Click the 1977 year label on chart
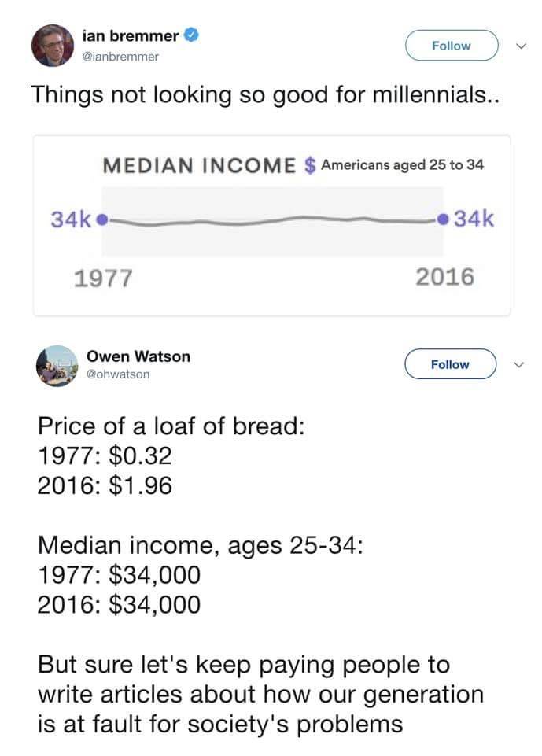 pyautogui.click(x=103, y=277)
